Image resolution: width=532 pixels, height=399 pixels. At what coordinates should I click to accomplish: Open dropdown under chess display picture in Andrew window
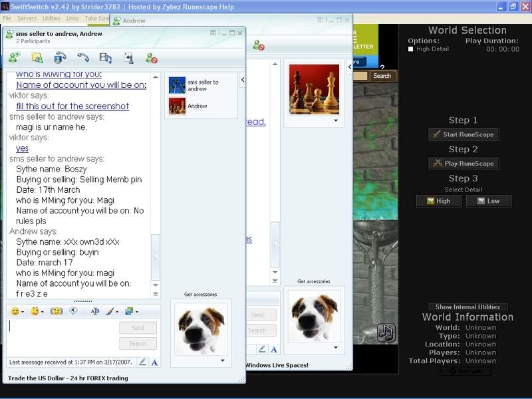click(x=336, y=120)
